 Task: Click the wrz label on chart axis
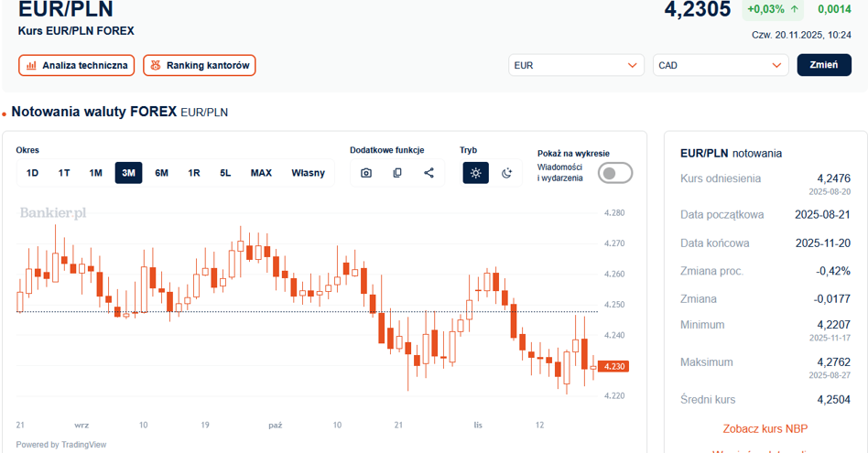81,425
